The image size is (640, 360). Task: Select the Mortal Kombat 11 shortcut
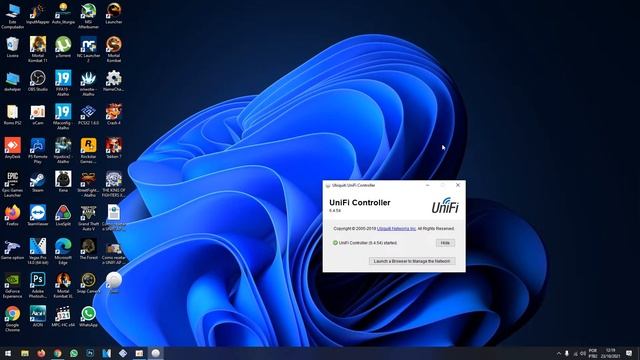(x=38, y=49)
